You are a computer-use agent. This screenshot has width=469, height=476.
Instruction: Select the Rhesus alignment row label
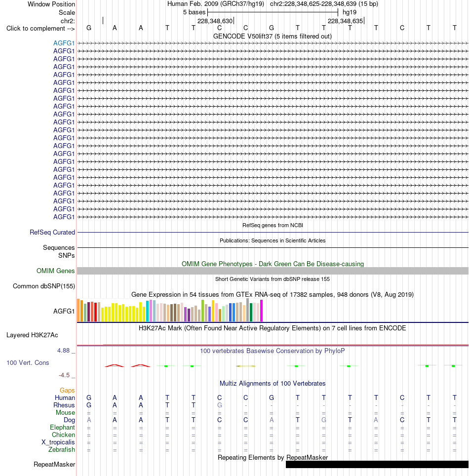(x=64, y=405)
